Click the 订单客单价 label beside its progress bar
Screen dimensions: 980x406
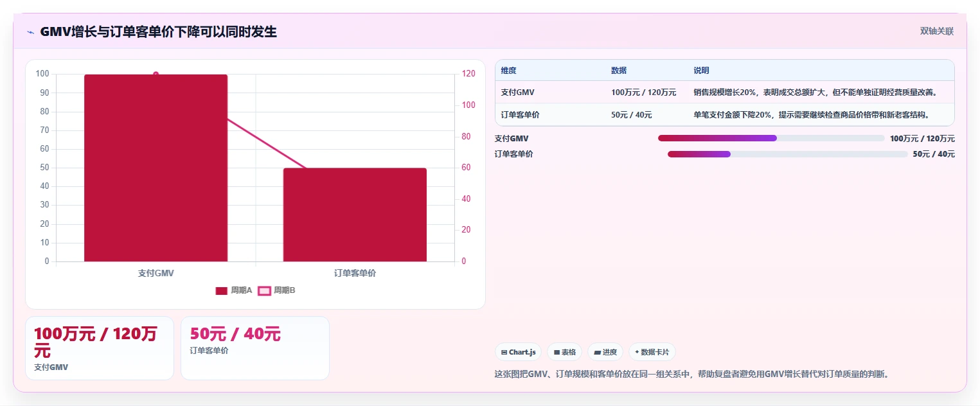coord(514,154)
